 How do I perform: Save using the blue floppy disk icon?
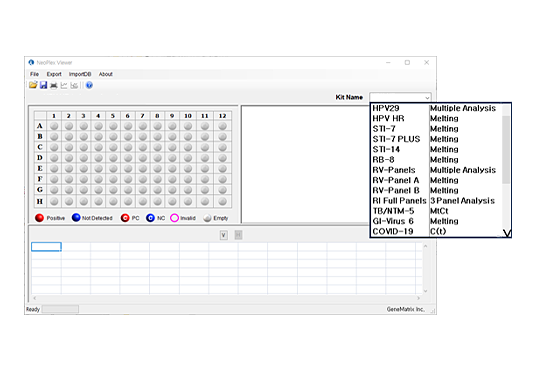(43, 85)
